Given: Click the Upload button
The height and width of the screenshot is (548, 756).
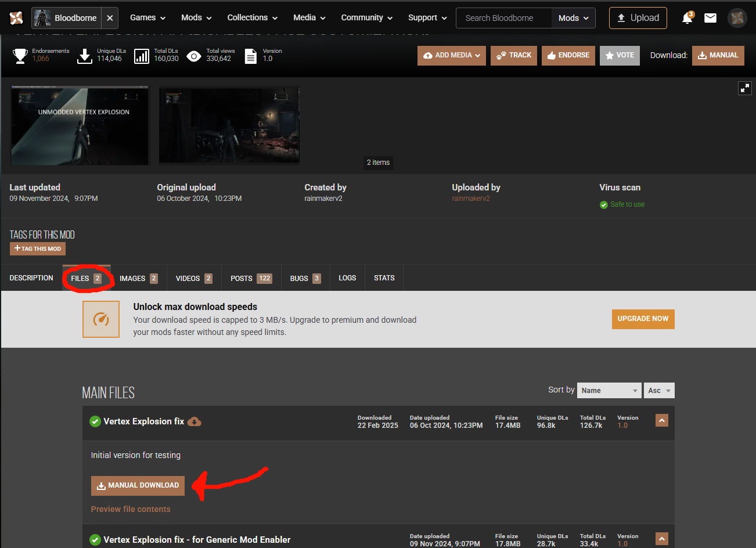Looking at the screenshot, I should (x=638, y=18).
